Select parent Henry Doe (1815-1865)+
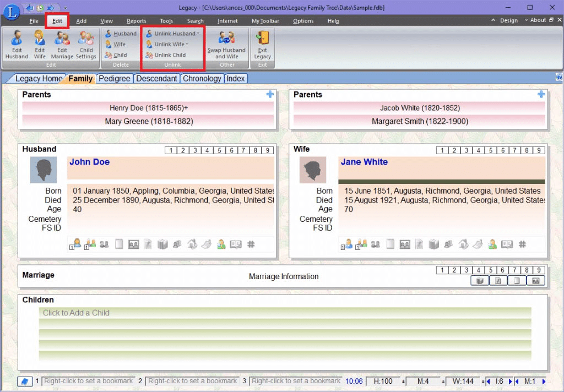Screen dimensions: 564x392 149,108
